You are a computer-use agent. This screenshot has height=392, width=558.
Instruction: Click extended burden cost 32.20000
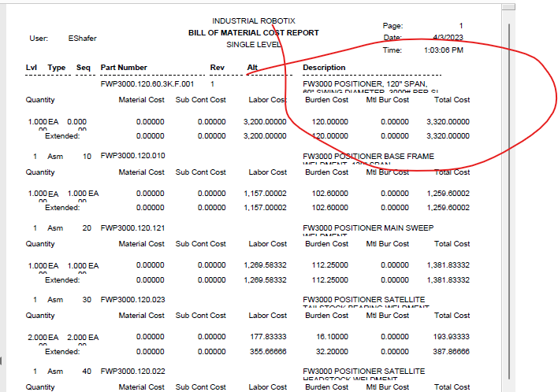coord(332,352)
